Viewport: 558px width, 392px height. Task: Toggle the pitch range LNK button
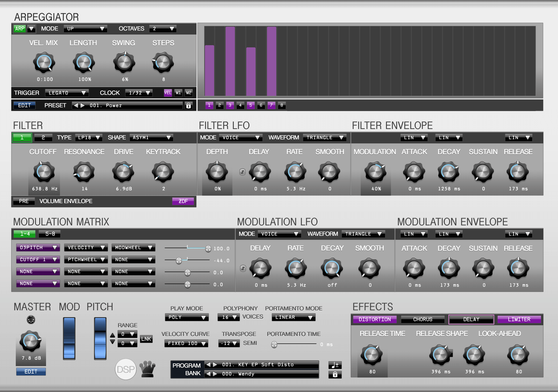[146, 339]
